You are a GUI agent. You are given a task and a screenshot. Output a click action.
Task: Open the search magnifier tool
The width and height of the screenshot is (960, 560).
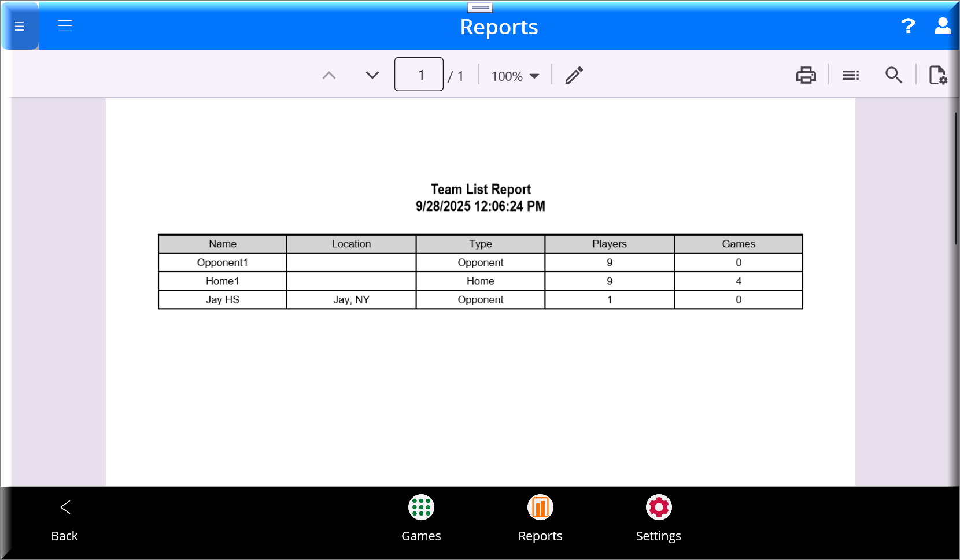pos(893,75)
